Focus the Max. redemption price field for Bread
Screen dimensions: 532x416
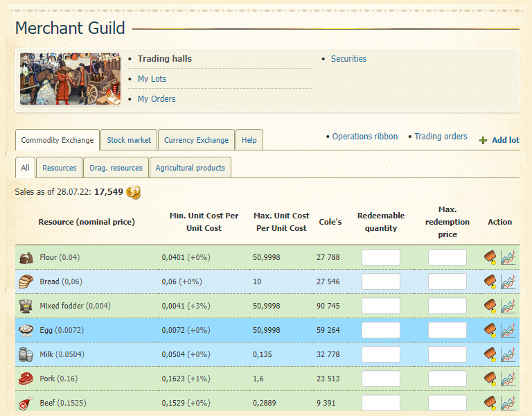coord(447,281)
